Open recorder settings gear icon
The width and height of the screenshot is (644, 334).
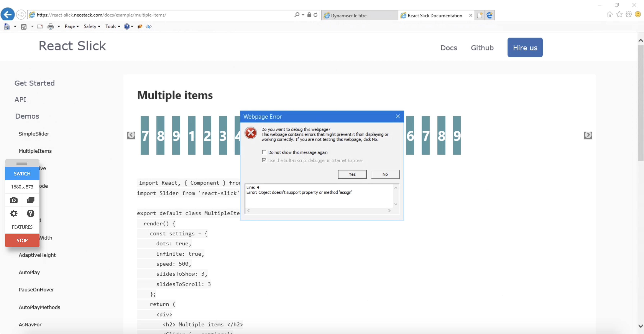click(x=13, y=213)
